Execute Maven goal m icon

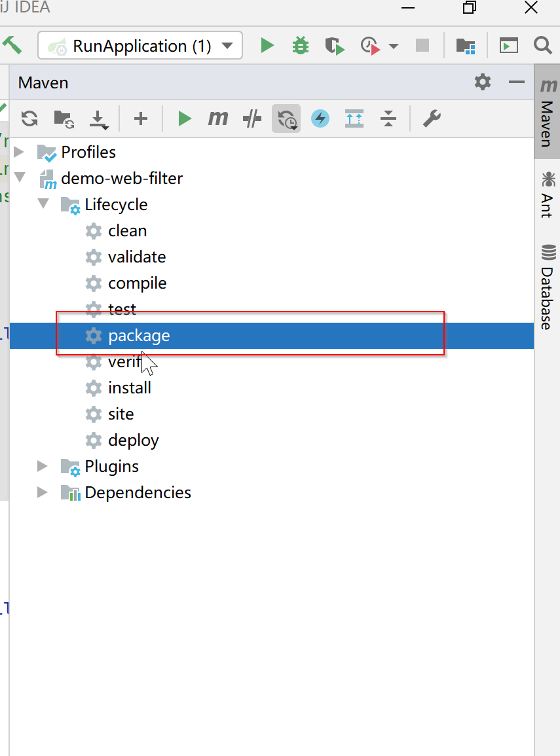[218, 118]
